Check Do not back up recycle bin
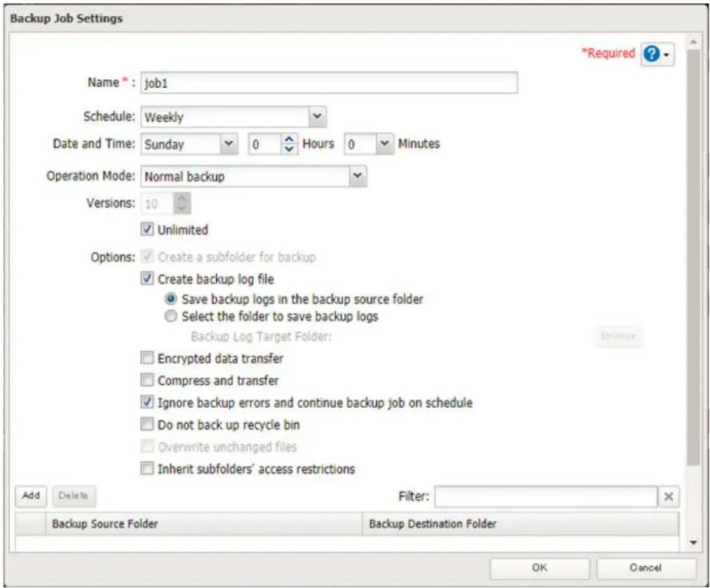Screen dimensions: 710x588 (147, 424)
